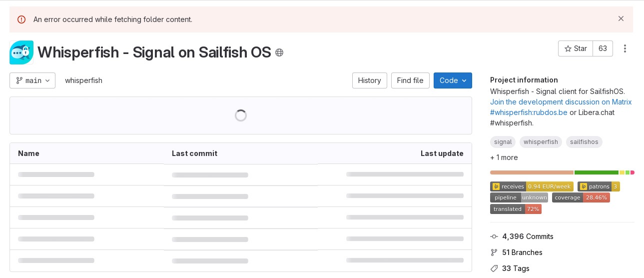View the 63 stargazers count
This screenshot has width=644, height=278.
tap(603, 48)
